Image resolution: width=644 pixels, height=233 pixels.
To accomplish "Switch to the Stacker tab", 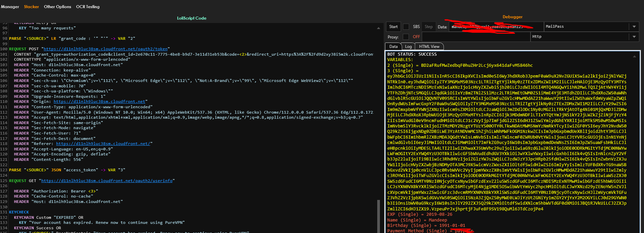I will [32, 7].
